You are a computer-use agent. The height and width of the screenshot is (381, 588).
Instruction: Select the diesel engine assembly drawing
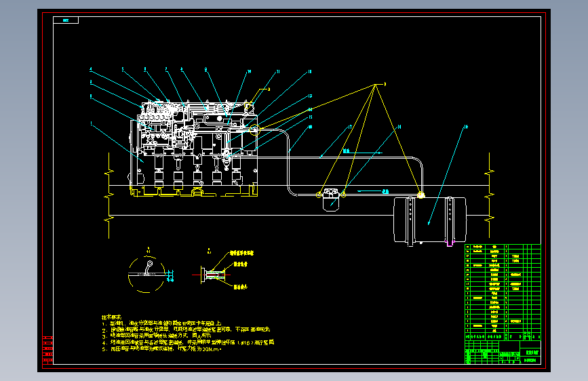click(194, 148)
